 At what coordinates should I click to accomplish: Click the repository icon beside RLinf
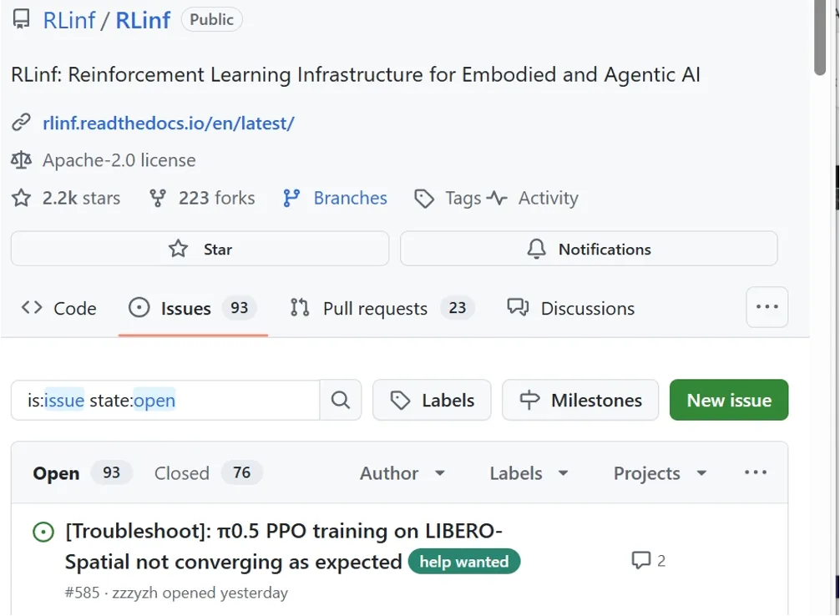click(x=21, y=20)
